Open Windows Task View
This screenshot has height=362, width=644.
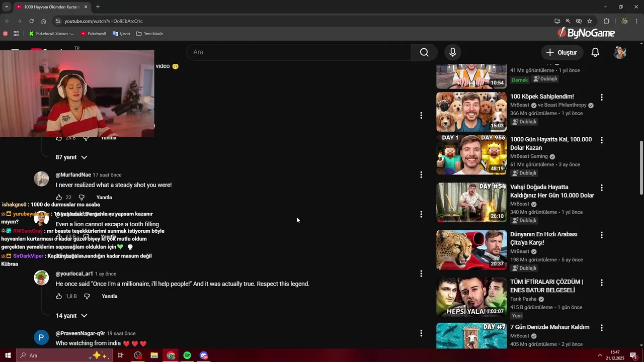tap(121, 355)
